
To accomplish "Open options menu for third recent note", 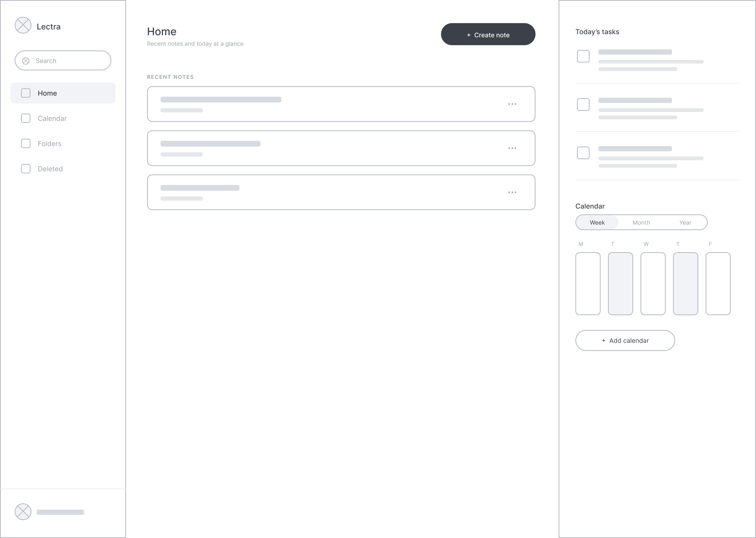I will 512,192.
